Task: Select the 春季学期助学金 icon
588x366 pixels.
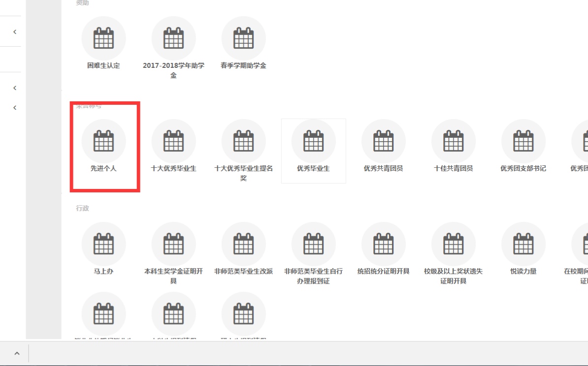Action: click(x=243, y=38)
